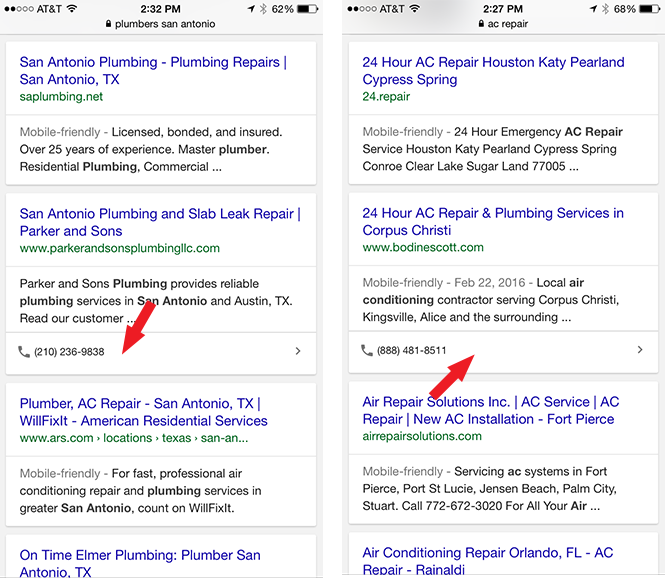Click 24.repair URL text
This screenshot has height=578, width=665.
click(x=386, y=97)
